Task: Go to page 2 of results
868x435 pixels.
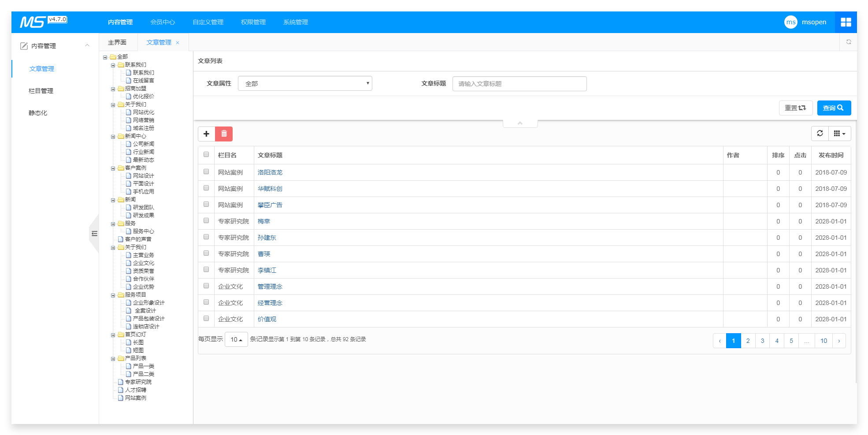Action: pyautogui.click(x=748, y=341)
